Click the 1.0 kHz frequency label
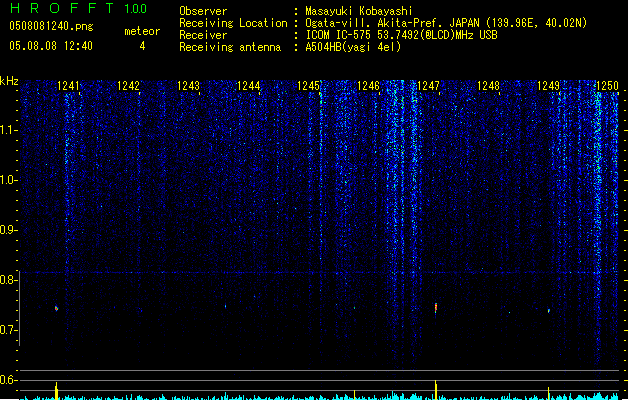The width and height of the screenshot is (629, 400). pos(9,180)
